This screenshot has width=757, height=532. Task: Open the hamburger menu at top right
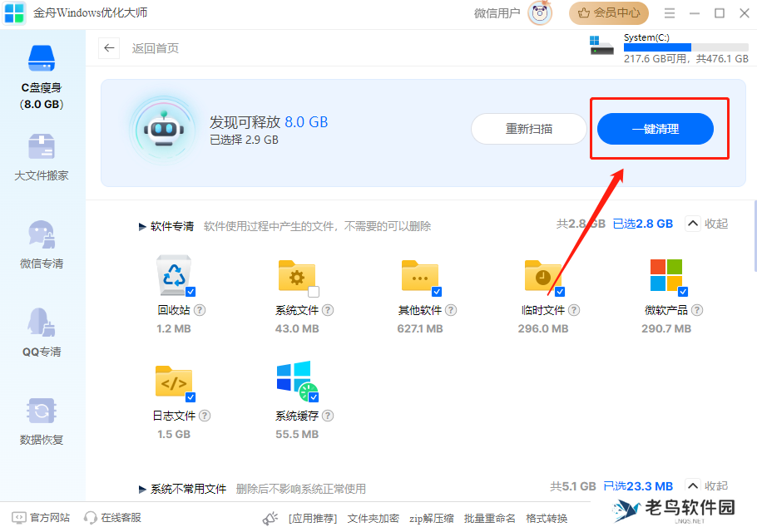[x=670, y=13]
